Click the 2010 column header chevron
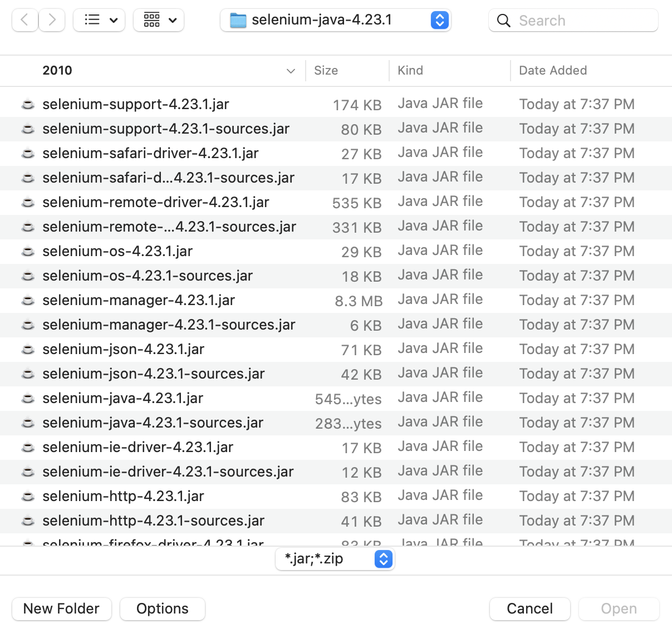 coord(291,71)
